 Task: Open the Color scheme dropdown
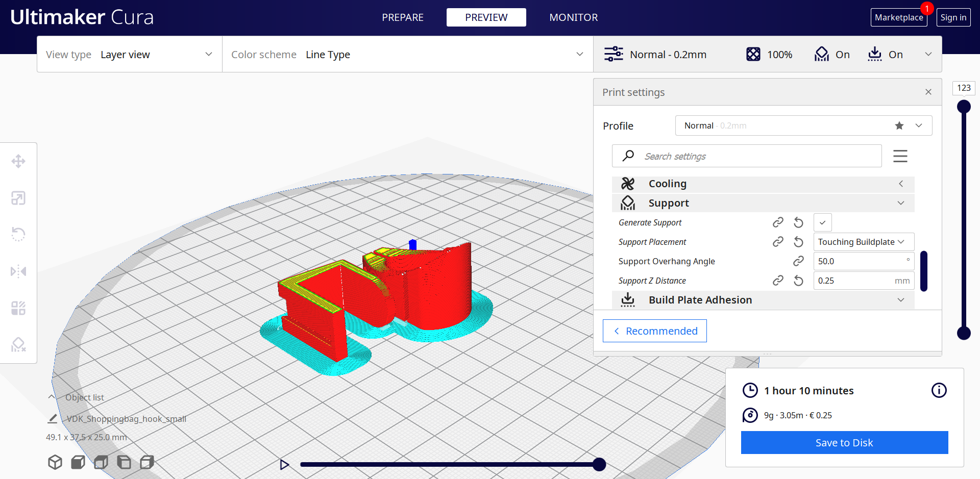(x=408, y=54)
